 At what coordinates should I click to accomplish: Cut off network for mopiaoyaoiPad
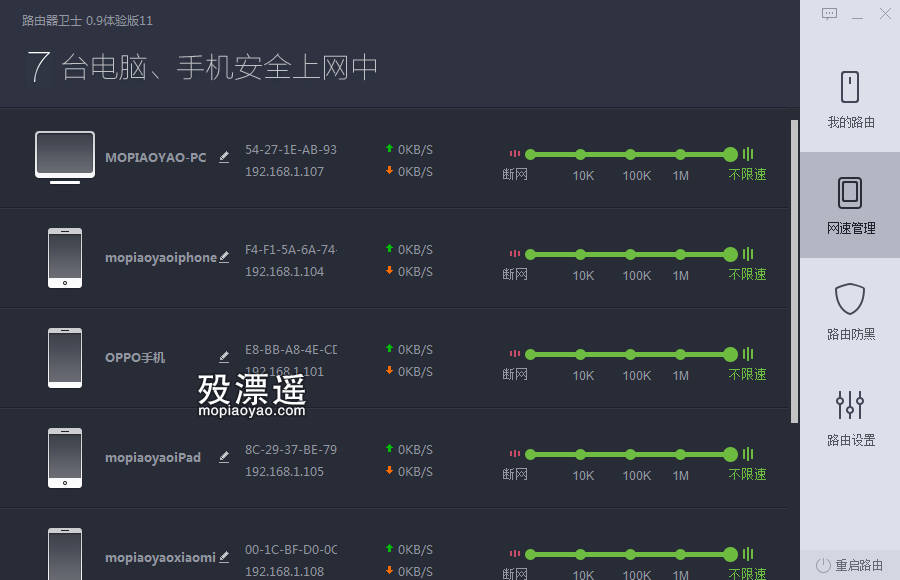coord(530,454)
